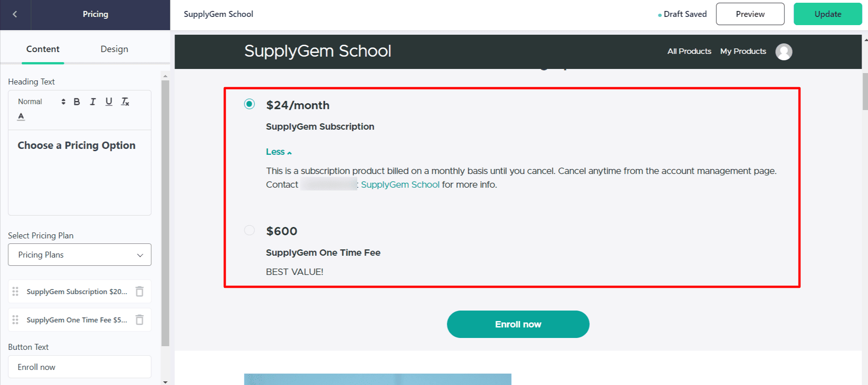868x385 pixels.
Task: Delete SupplyGem Subscription plan with trash icon
Action: (x=140, y=291)
